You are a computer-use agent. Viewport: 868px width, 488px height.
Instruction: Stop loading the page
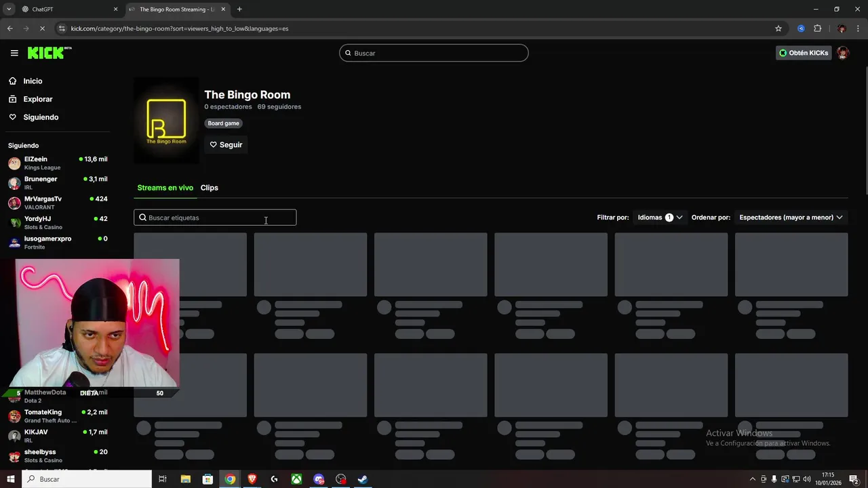click(x=42, y=28)
